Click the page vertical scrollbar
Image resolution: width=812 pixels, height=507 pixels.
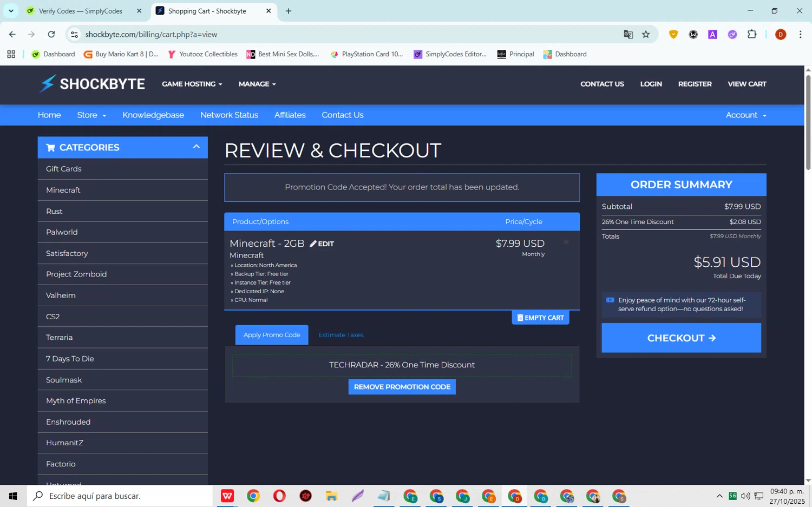(x=808, y=123)
